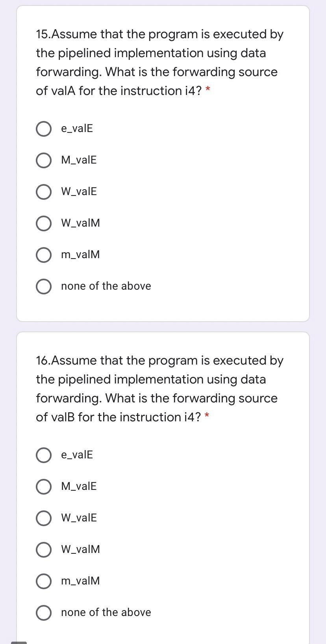The height and width of the screenshot is (644, 326).
Task: Select W_valM for question 15
Action: click(43, 223)
